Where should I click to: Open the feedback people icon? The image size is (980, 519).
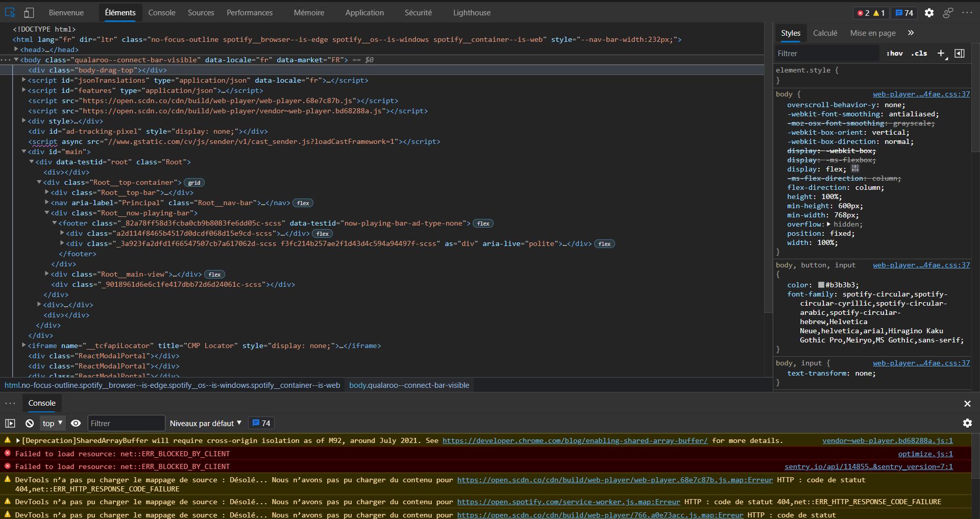pos(948,13)
